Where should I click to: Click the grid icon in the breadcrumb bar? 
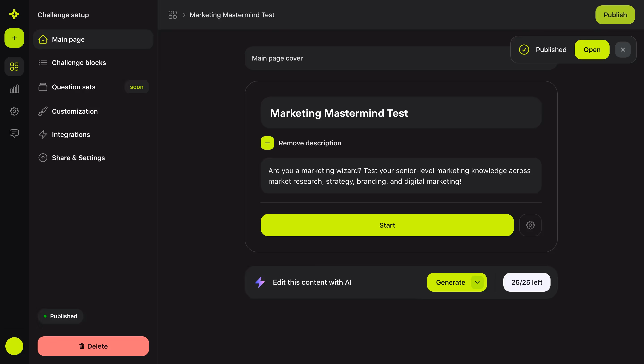click(x=172, y=15)
